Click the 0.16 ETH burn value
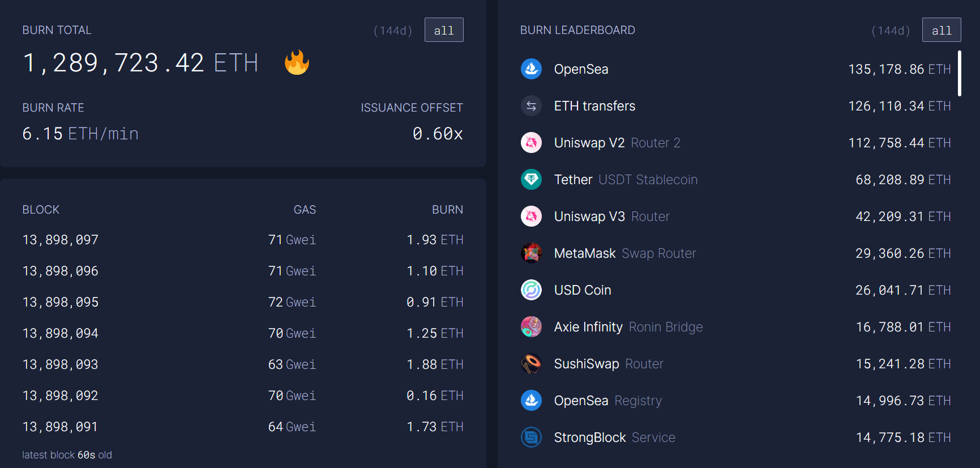Screen dimensions: 980x468 point(435,396)
